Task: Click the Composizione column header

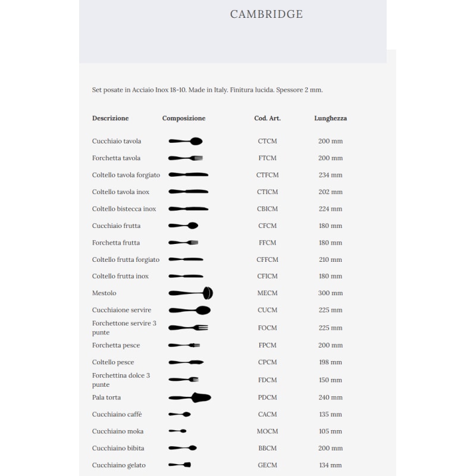Action: click(x=184, y=118)
